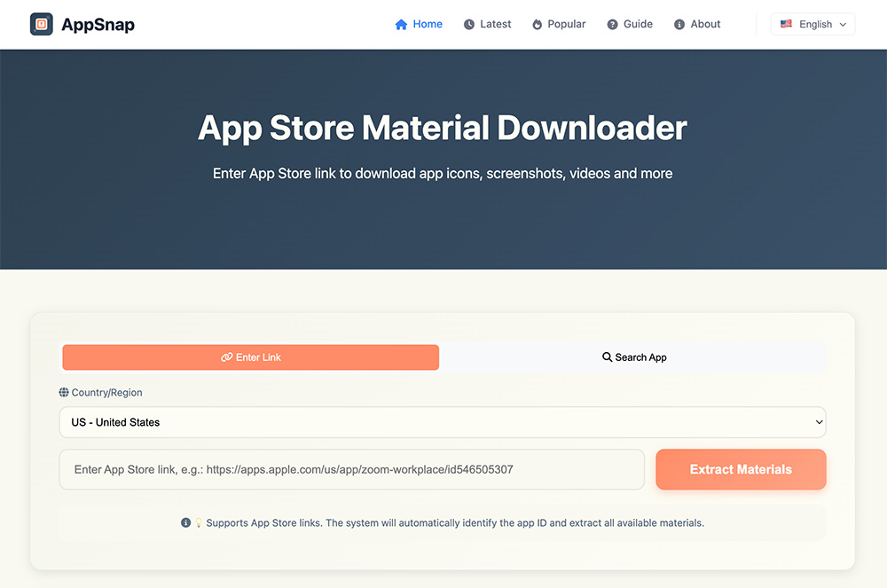
Task: Select the Enter Link tab
Action: pyautogui.click(x=251, y=357)
